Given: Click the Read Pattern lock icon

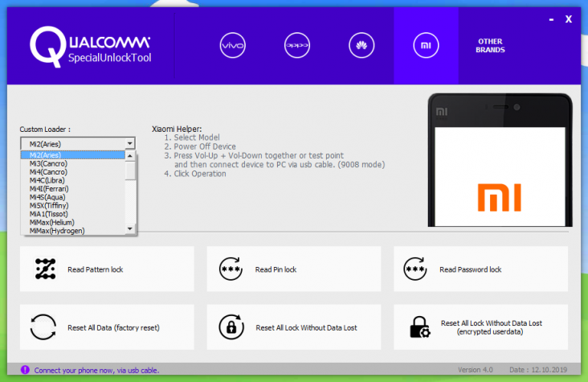Looking at the screenshot, I should pos(45,269).
